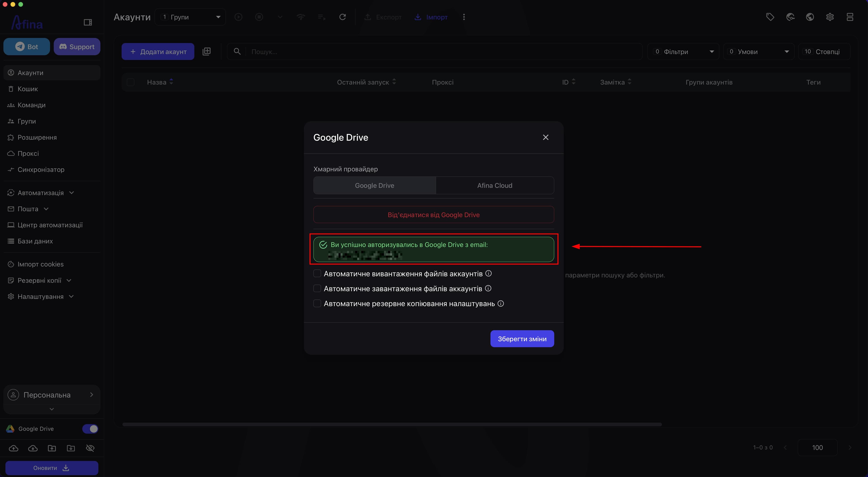Open the three-dot more options menu
The image size is (868, 477).
coord(464,17)
